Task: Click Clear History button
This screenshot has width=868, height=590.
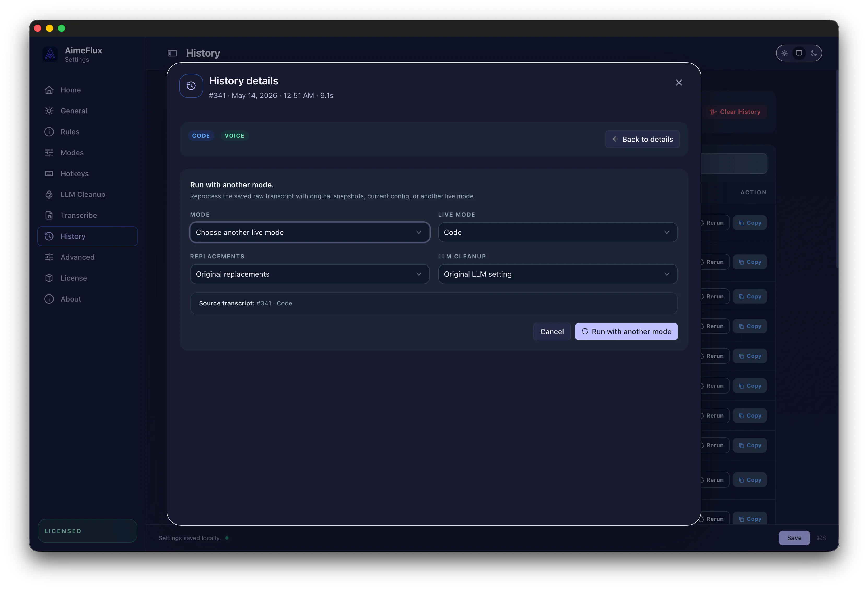Action: (x=735, y=112)
